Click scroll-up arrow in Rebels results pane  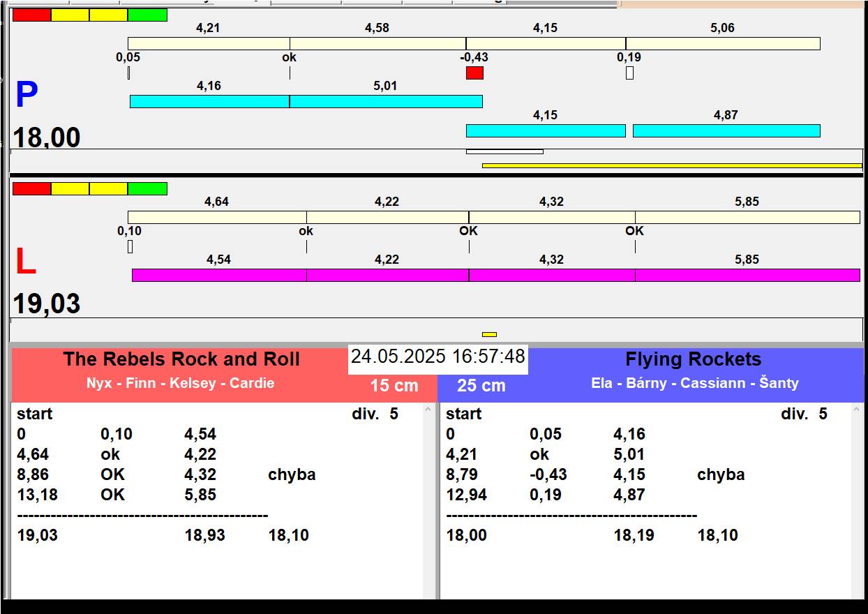428,410
